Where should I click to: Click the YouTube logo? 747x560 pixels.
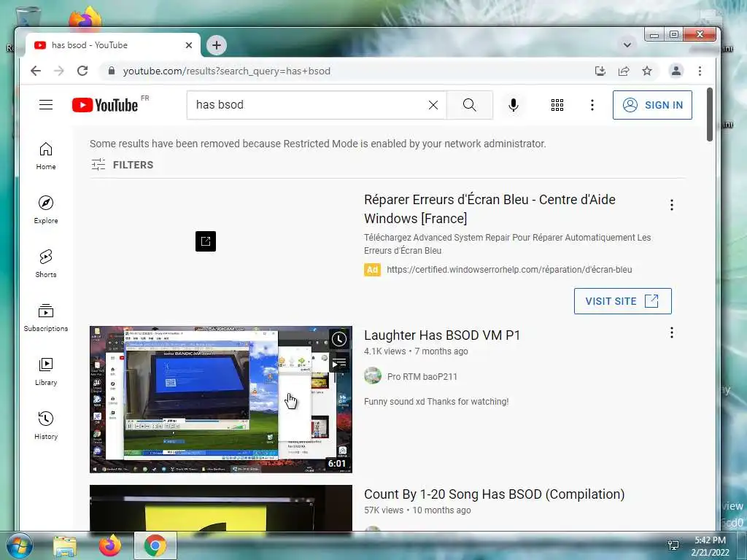coord(105,105)
